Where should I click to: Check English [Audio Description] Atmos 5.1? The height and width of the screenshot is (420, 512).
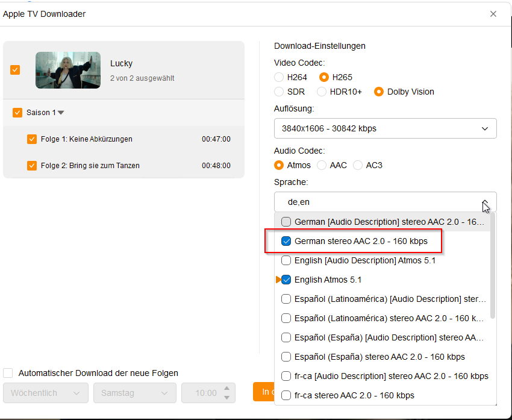point(286,260)
